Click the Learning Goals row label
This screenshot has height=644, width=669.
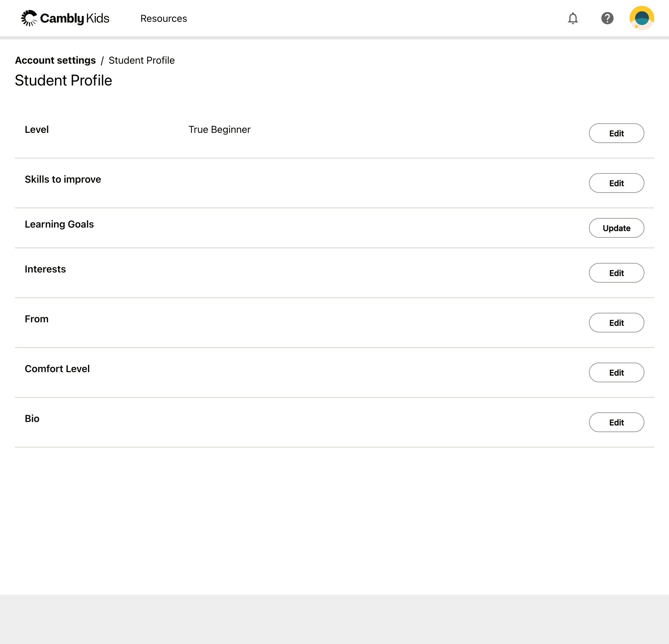click(59, 224)
